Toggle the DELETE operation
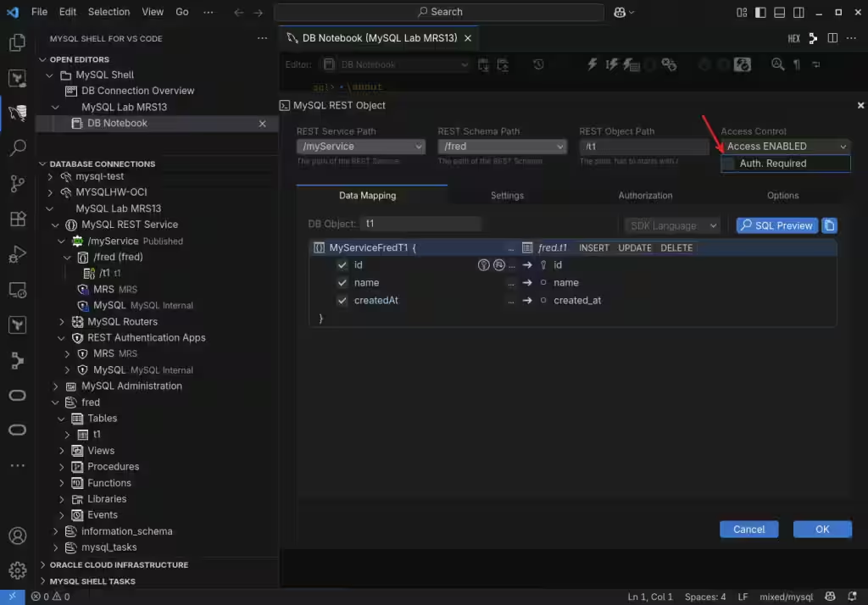868x605 pixels. [676, 248]
